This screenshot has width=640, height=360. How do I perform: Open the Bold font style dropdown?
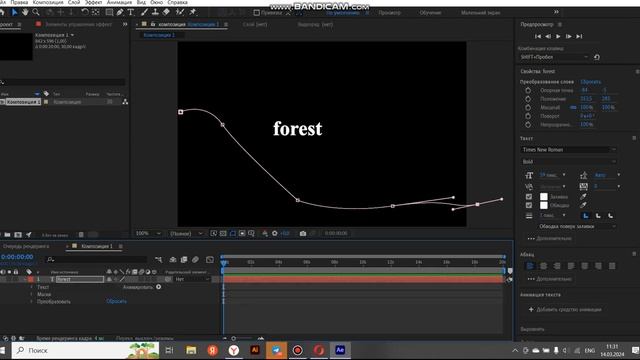569,162
